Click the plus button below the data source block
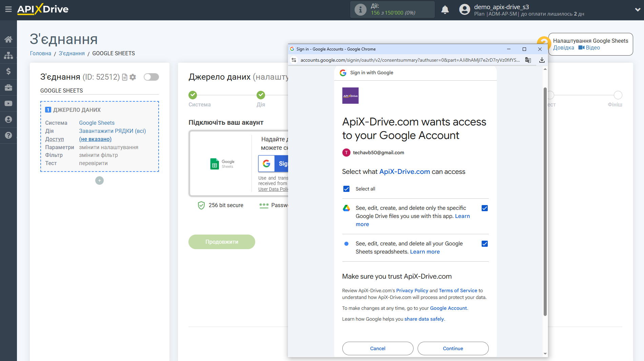 (99, 180)
